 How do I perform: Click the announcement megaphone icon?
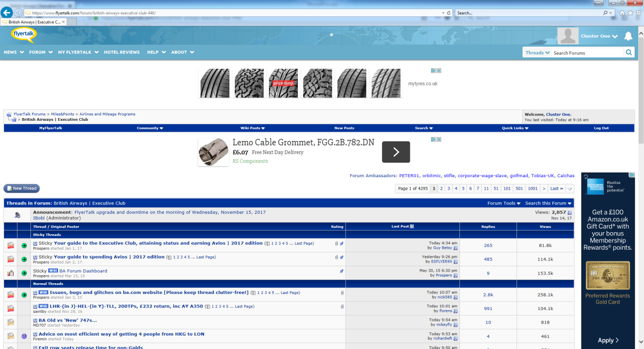point(17,215)
